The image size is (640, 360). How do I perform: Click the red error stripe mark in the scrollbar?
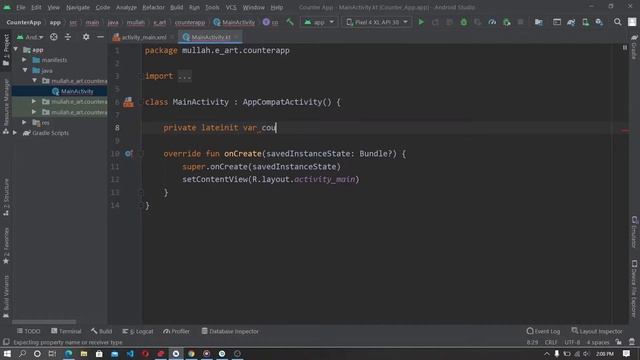[625, 131]
